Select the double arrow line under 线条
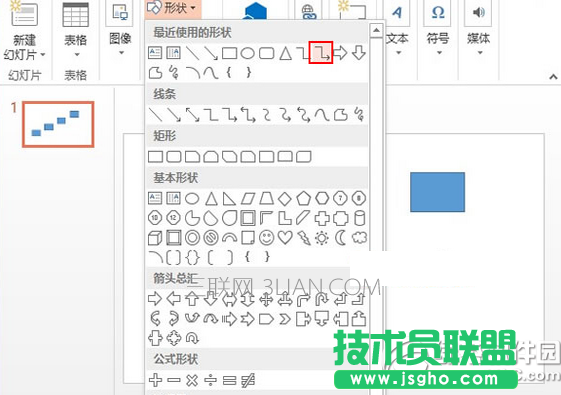The image size is (561, 395). point(192,114)
